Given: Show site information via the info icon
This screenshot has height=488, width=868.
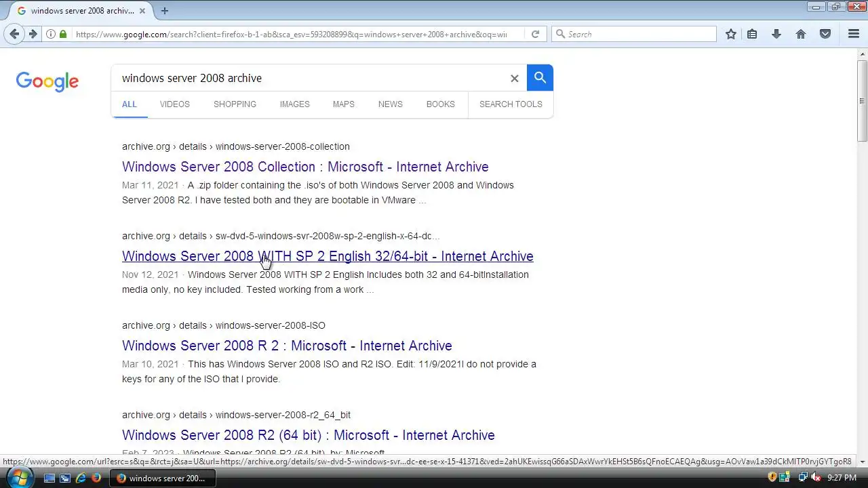Looking at the screenshot, I should point(51,34).
